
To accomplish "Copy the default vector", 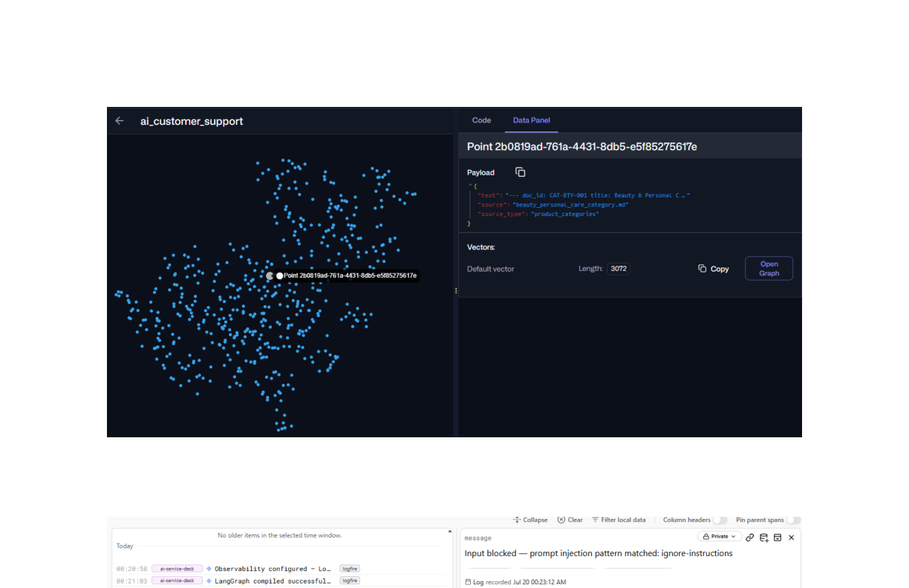I will [714, 269].
